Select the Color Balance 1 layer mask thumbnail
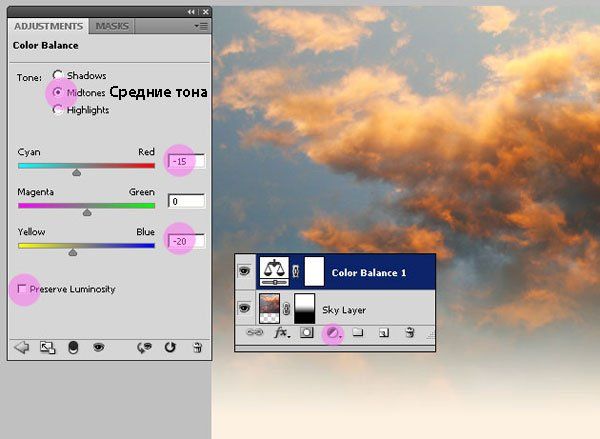This screenshot has height=439, width=600. click(x=314, y=272)
